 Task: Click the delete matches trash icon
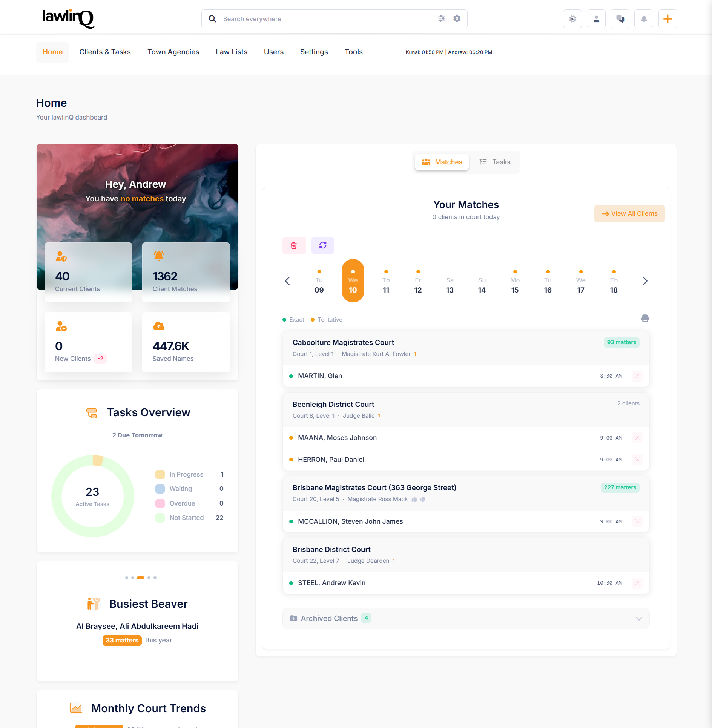pyautogui.click(x=294, y=245)
